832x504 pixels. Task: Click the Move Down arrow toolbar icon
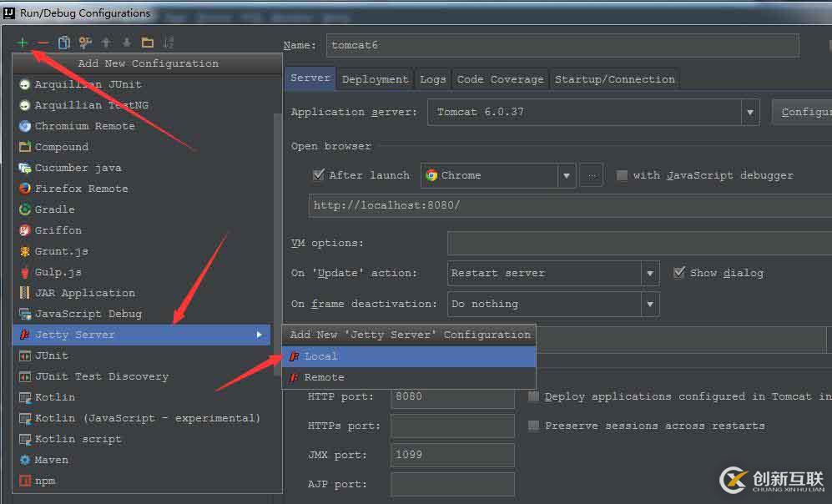click(x=127, y=43)
